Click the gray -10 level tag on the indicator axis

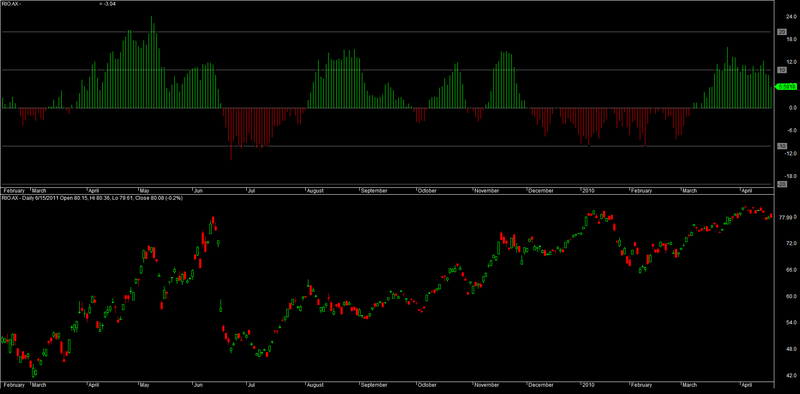tap(781, 146)
